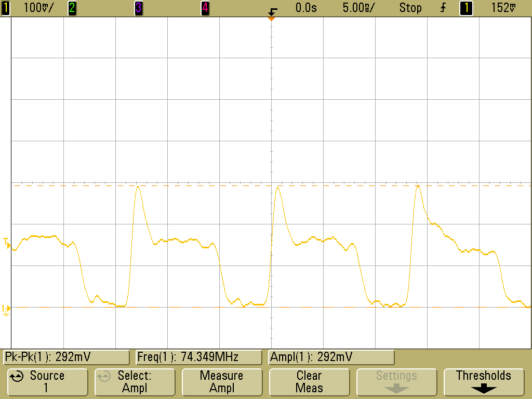Open the Source 1 softkey
This screenshot has height=399, width=532.
(x=47, y=382)
